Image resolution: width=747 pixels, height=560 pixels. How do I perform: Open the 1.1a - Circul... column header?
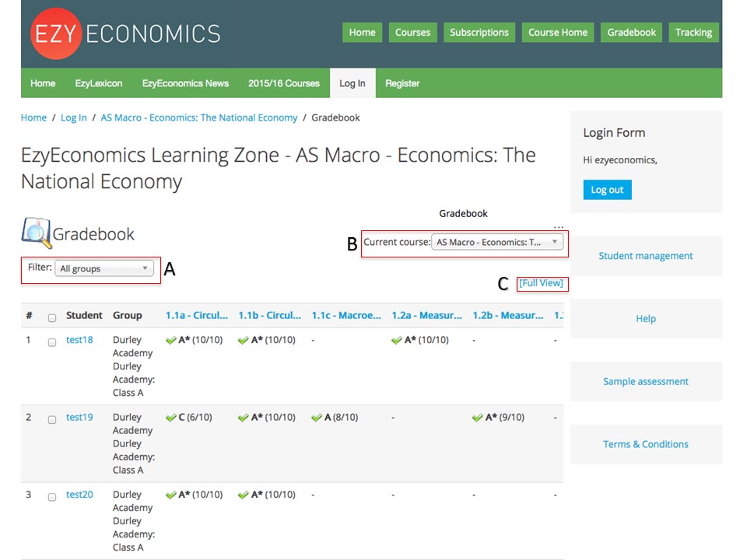pyautogui.click(x=197, y=315)
